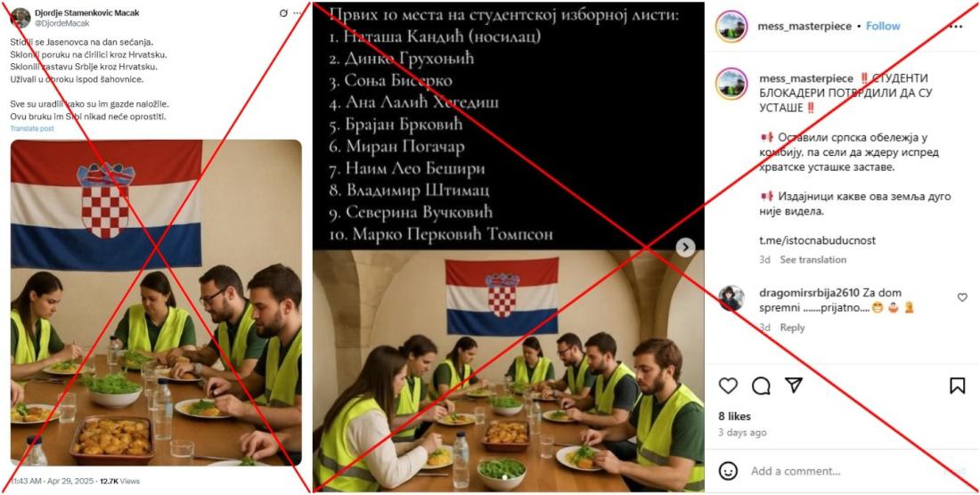Share the post with paper plane icon
The image size is (980, 495).
(x=794, y=385)
